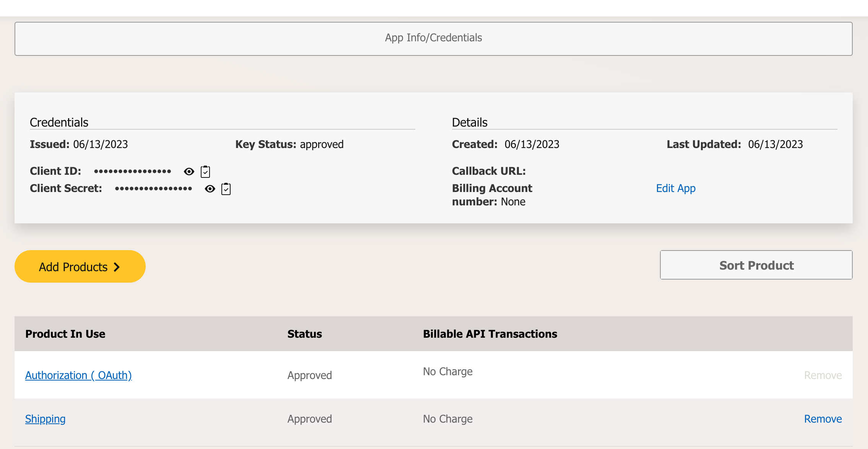The width and height of the screenshot is (868, 449).
Task: Reveal the Client ID value with eye icon
Action: 189,171
